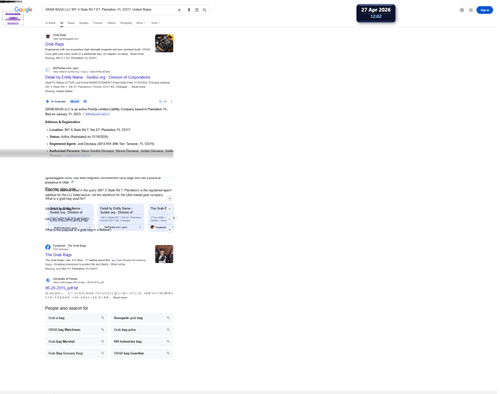Open The Grab Bags Facebook thumbnail photo
Screen dimensions: 500x394
164,254
